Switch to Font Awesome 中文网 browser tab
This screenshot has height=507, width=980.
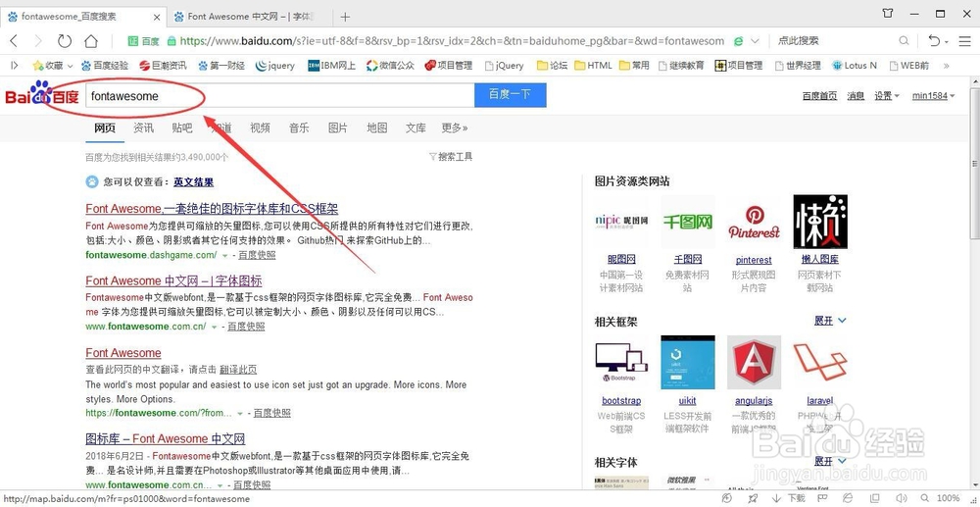[x=251, y=17]
